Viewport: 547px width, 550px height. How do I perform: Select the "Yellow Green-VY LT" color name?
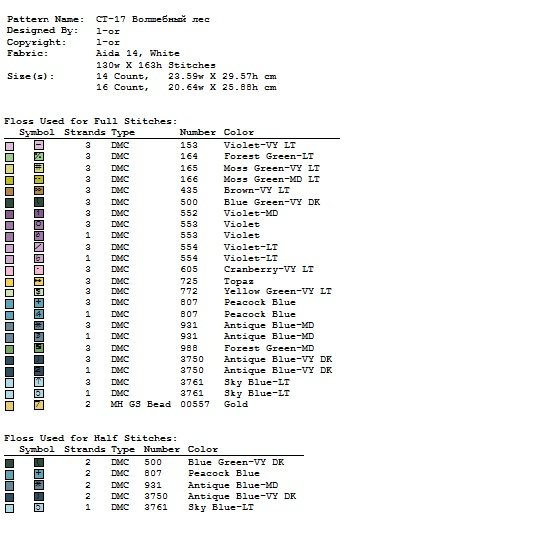click(x=278, y=291)
